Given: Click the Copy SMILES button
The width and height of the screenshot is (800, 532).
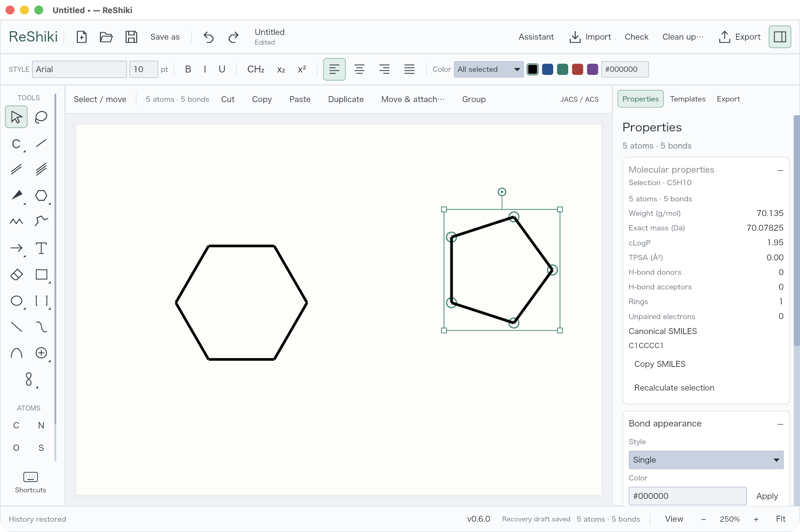Looking at the screenshot, I should click(659, 364).
